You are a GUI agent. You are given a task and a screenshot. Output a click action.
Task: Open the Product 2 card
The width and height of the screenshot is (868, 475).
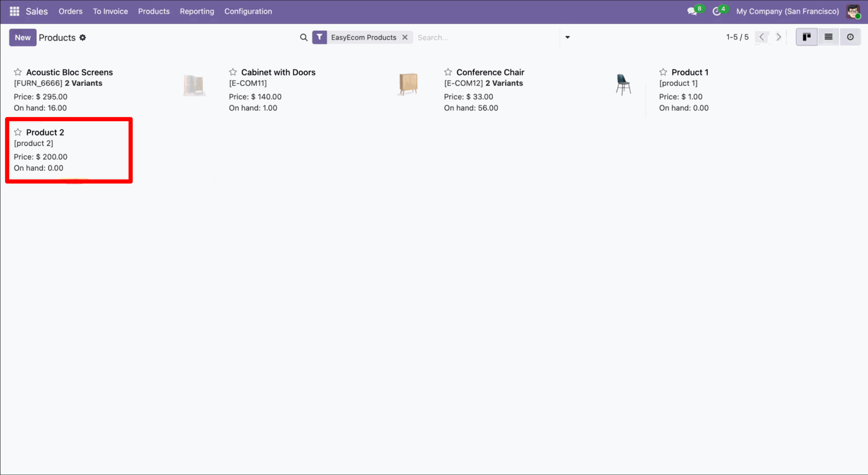[45, 132]
